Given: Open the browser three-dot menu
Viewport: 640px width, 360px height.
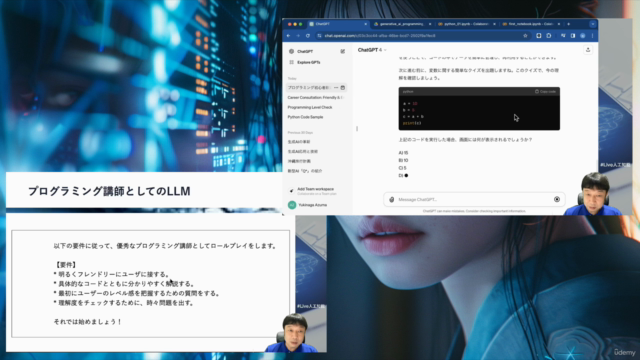Looking at the screenshot, I should (592, 36).
